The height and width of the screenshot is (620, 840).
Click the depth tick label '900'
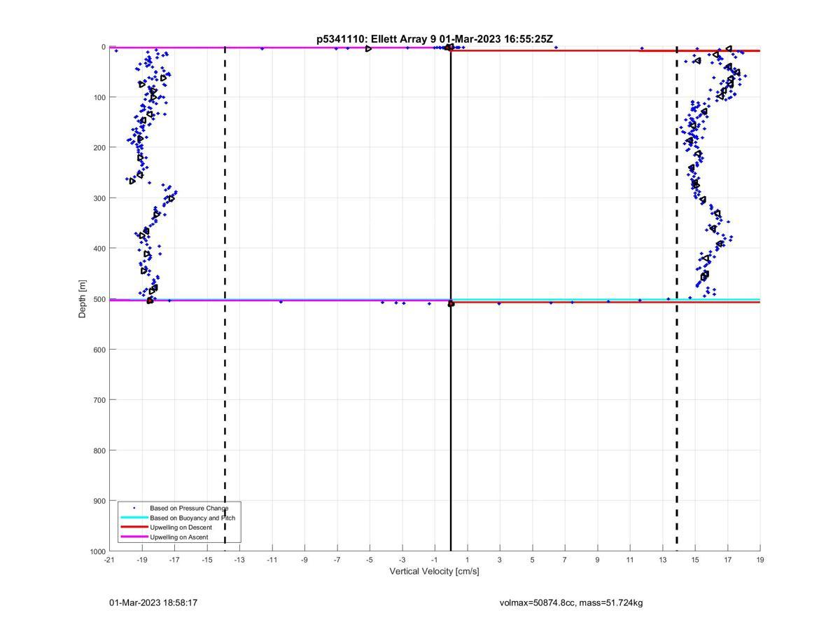[99, 501]
